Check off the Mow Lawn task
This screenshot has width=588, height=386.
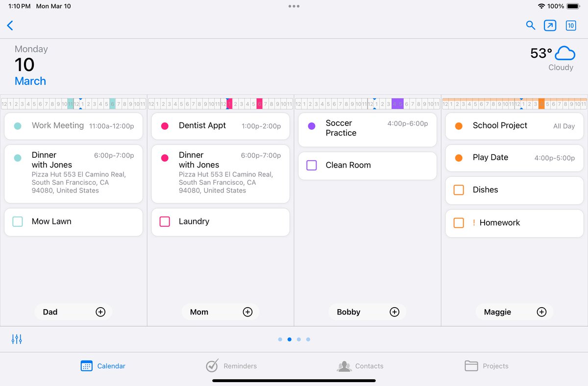coord(18,221)
